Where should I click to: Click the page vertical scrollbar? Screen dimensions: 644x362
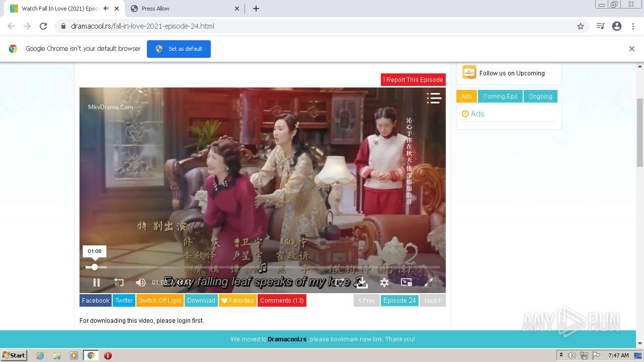(x=640, y=133)
